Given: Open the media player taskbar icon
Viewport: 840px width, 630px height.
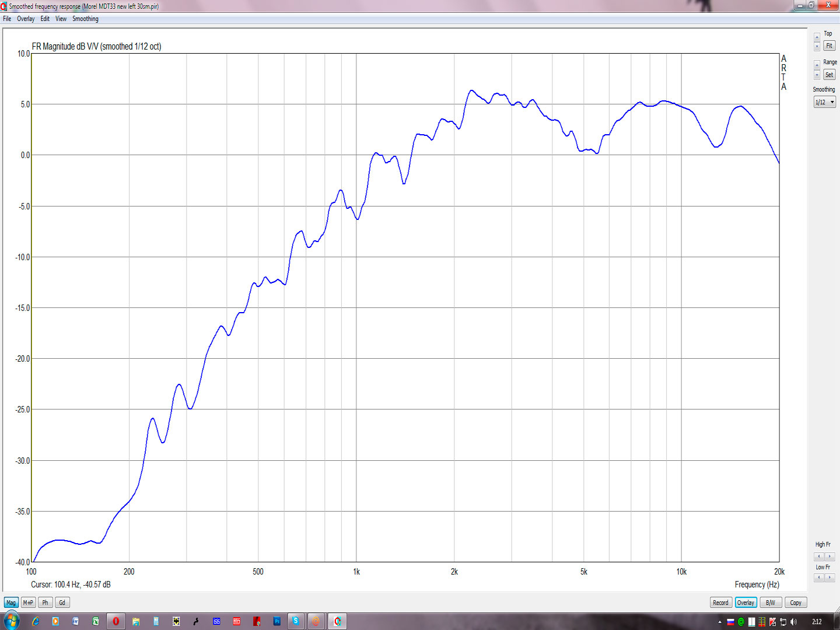Looking at the screenshot, I should pyautogui.click(x=55, y=621).
